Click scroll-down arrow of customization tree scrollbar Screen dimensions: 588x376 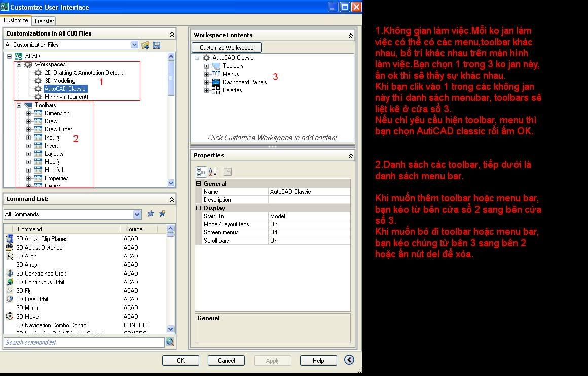pos(171,183)
